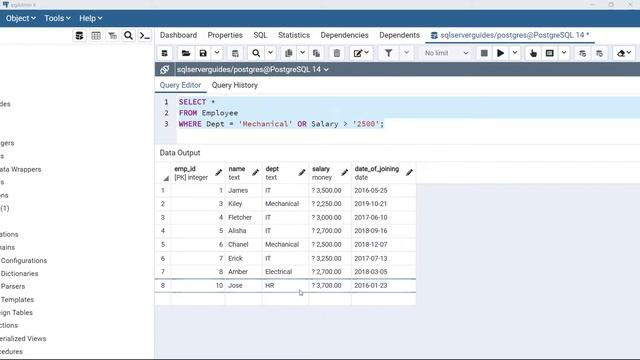Screen dimensions: 640x360
Task: Open the No limit rows dropdown
Action: click(x=446, y=53)
